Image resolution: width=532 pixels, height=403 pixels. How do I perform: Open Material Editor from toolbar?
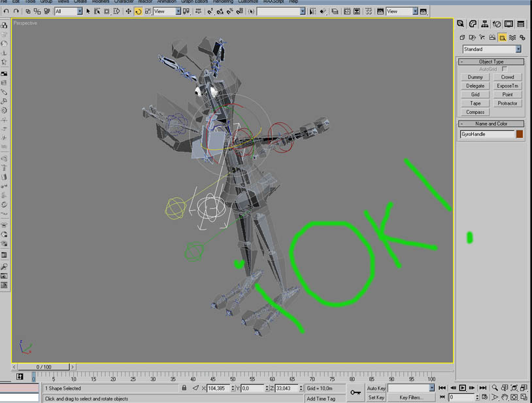369,11
